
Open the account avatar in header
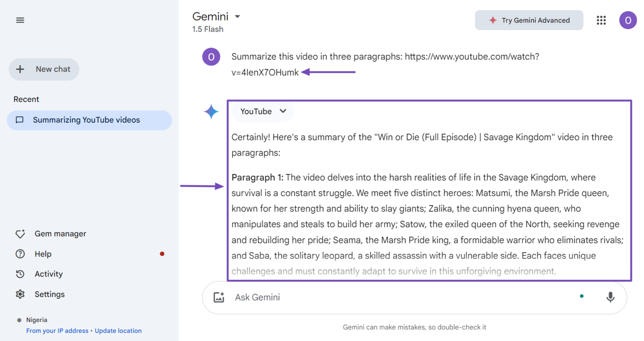(628, 20)
